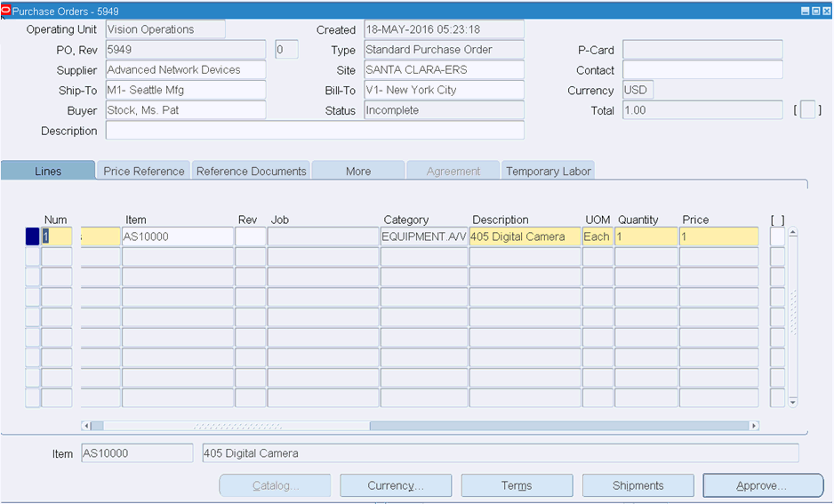Image resolution: width=834 pixels, height=504 pixels.
Task: Click the Item cell AS10000 in line 1
Action: point(178,236)
